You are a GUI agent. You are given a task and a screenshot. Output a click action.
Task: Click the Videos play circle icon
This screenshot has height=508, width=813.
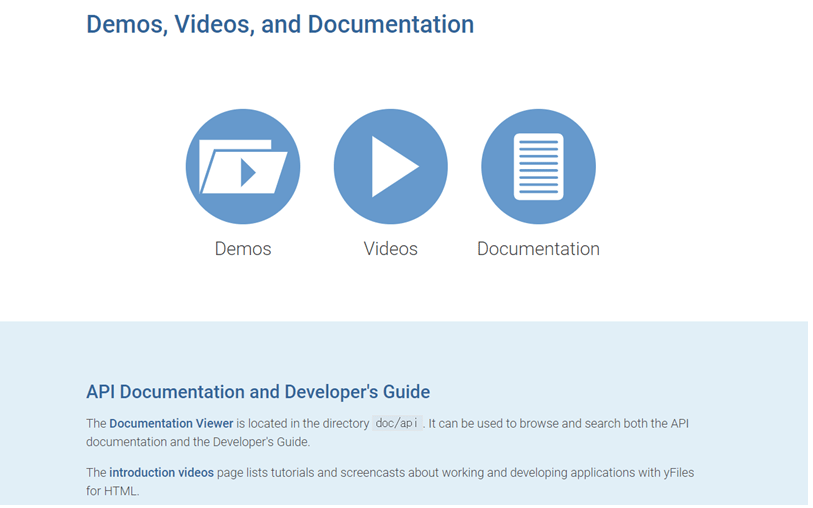click(390, 166)
